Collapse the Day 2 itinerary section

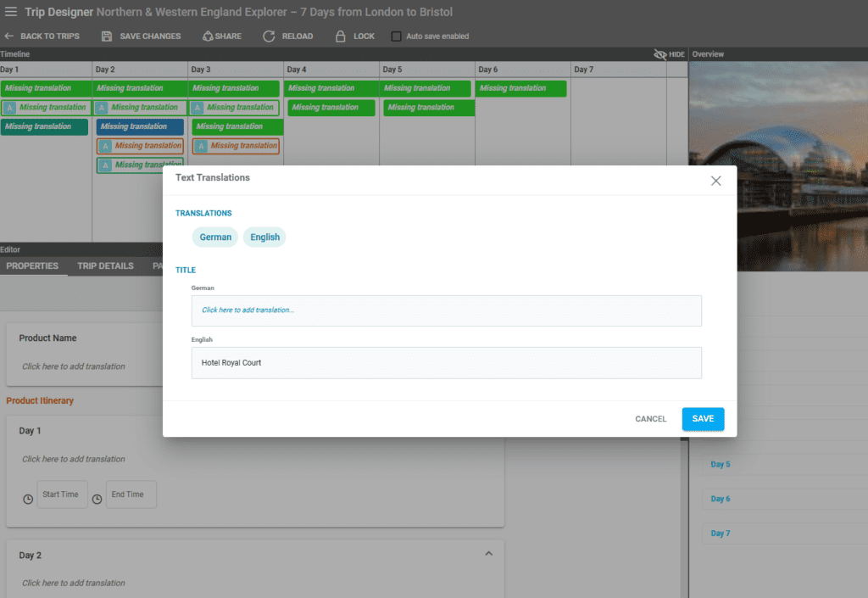click(488, 554)
